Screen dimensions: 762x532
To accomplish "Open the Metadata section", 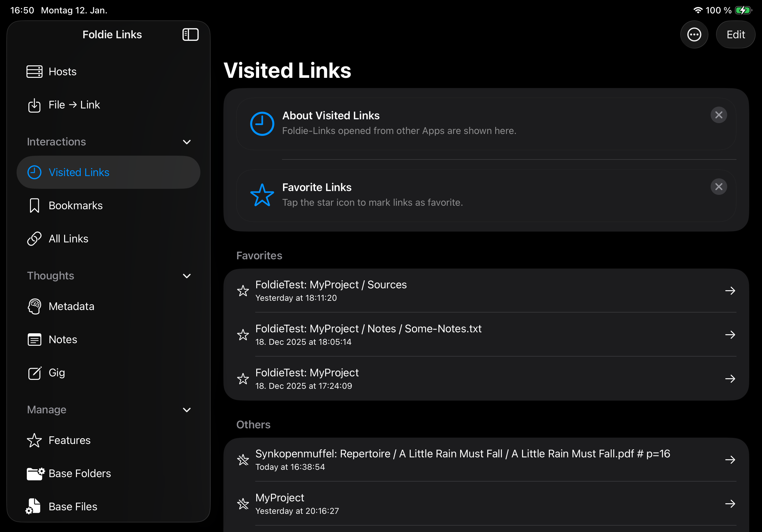I will click(71, 307).
